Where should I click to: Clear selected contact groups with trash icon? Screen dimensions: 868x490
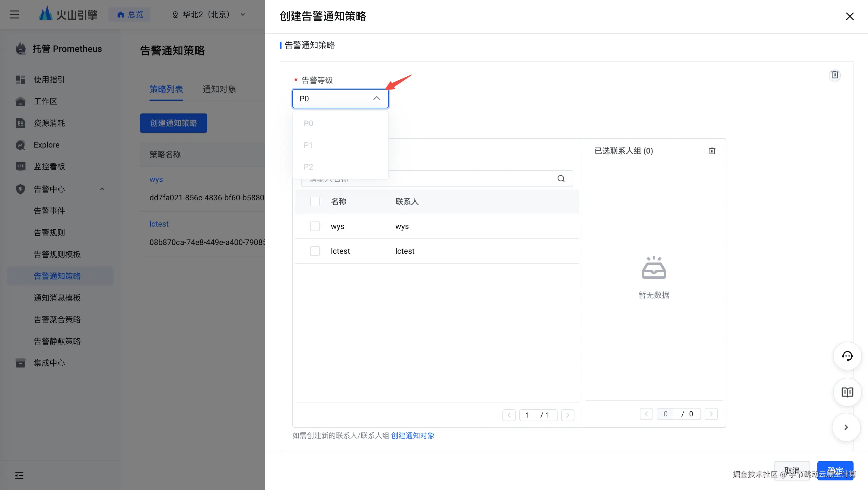712,151
